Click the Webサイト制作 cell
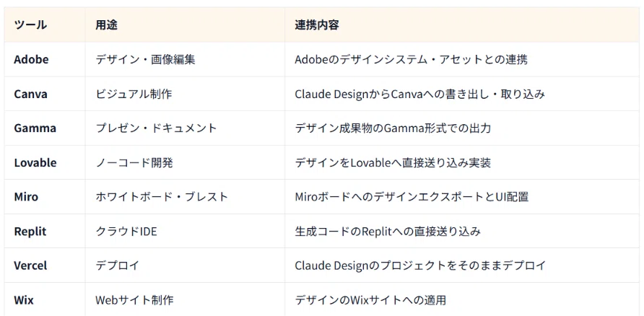 [185, 299]
